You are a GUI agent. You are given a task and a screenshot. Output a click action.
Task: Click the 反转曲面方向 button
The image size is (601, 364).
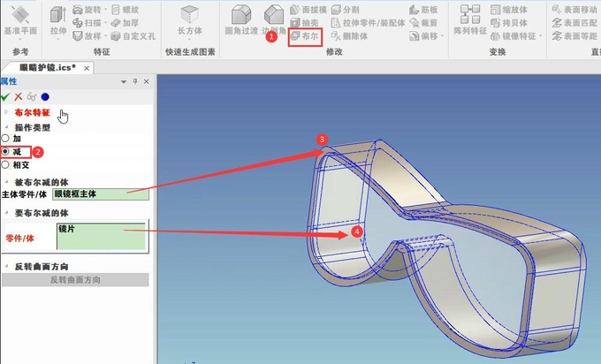point(75,280)
